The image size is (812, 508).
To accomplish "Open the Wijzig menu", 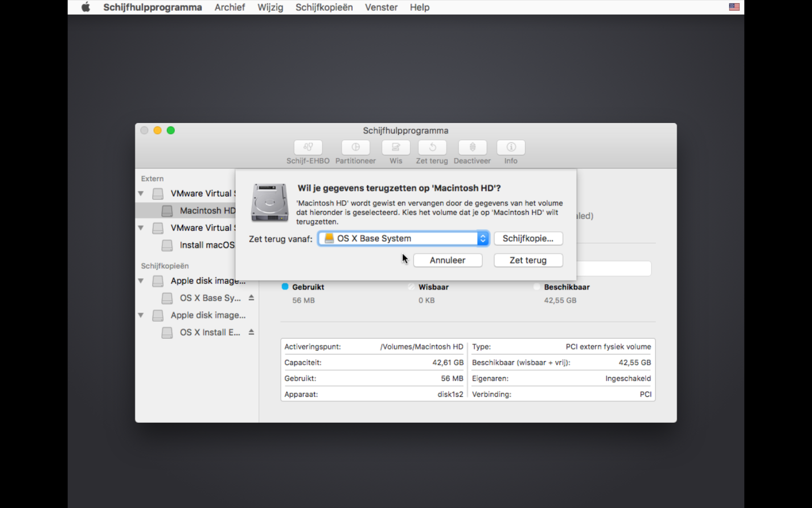I will coord(270,7).
